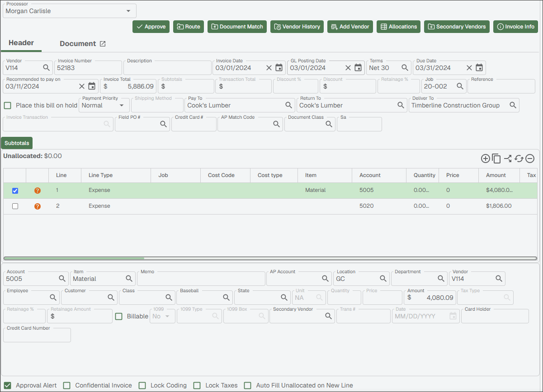The height and width of the screenshot is (392, 543).
Task: Copy the selected line item
Action: [x=496, y=159]
